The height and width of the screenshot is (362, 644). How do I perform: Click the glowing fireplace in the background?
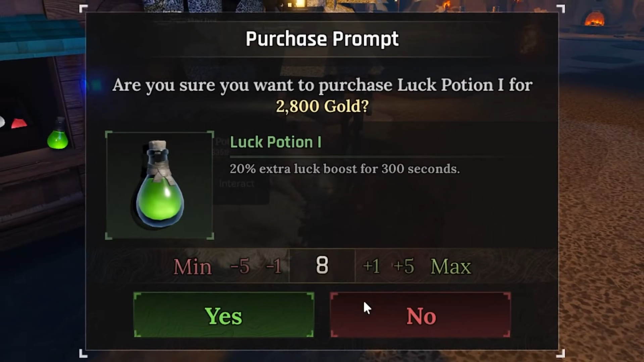point(594,19)
